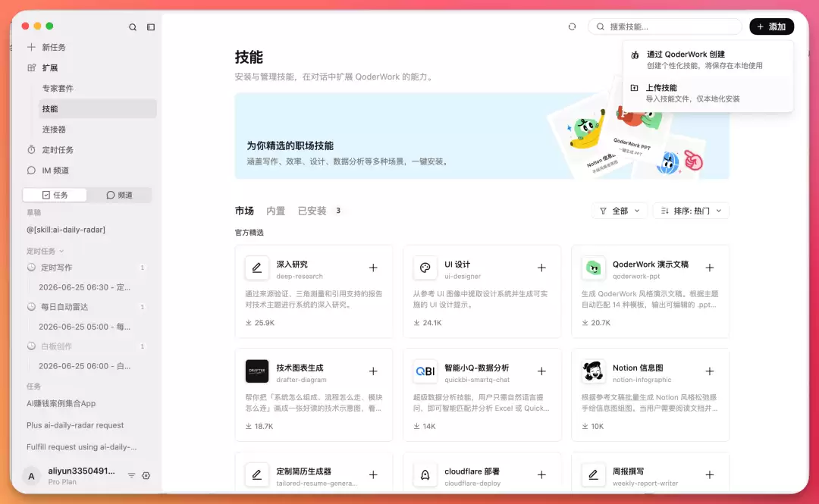
Task: Install Notion 信息图 skill via plus icon
Action: pos(709,371)
